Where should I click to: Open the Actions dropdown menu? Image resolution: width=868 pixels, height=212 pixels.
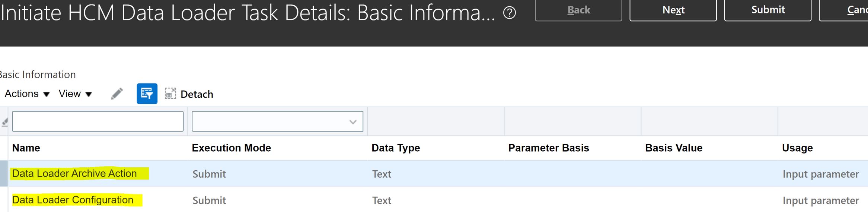click(27, 94)
